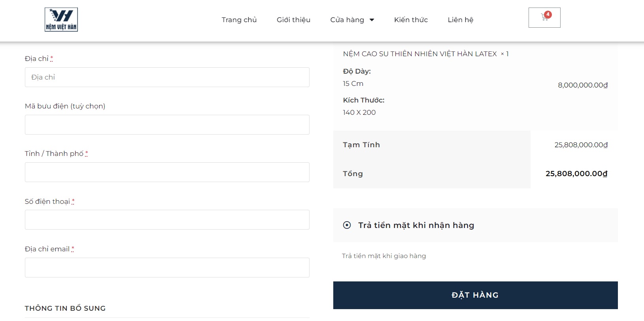The width and height of the screenshot is (644, 321).
Task: Click the THÔNG TIN BỔ SUNG heading
Action: pos(65,308)
